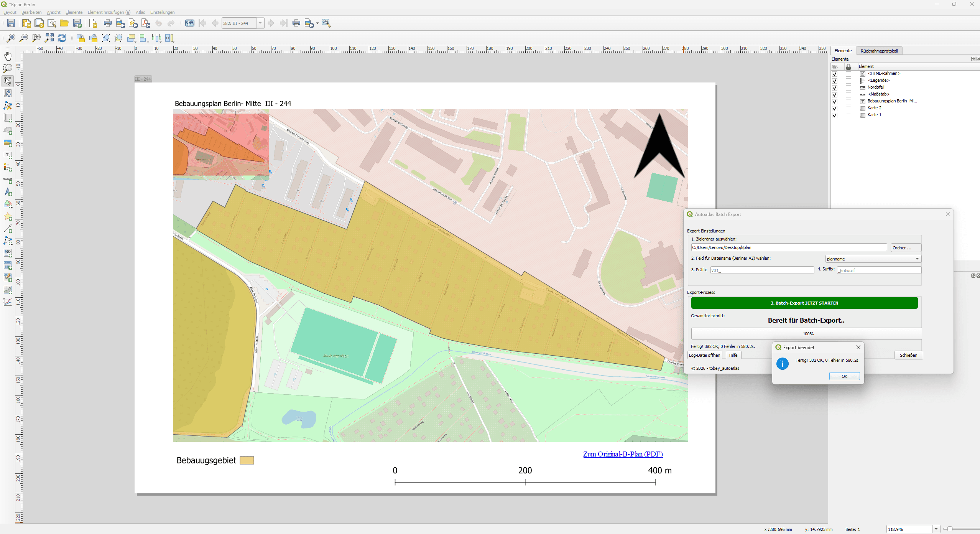The image size is (980, 534).
Task: Toggle visibility of the Nordpfeil item
Action: coord(835,88)
